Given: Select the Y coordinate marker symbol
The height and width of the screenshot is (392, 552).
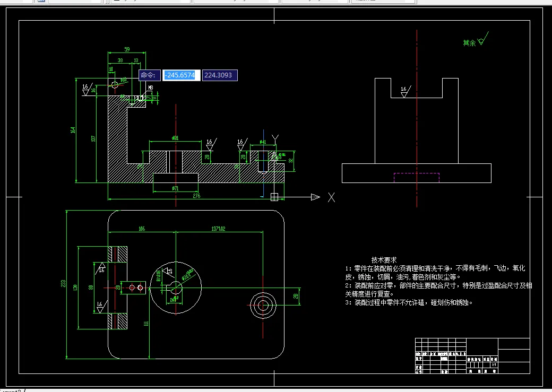Looking at the screenshot, I should (x=275, y=137).
